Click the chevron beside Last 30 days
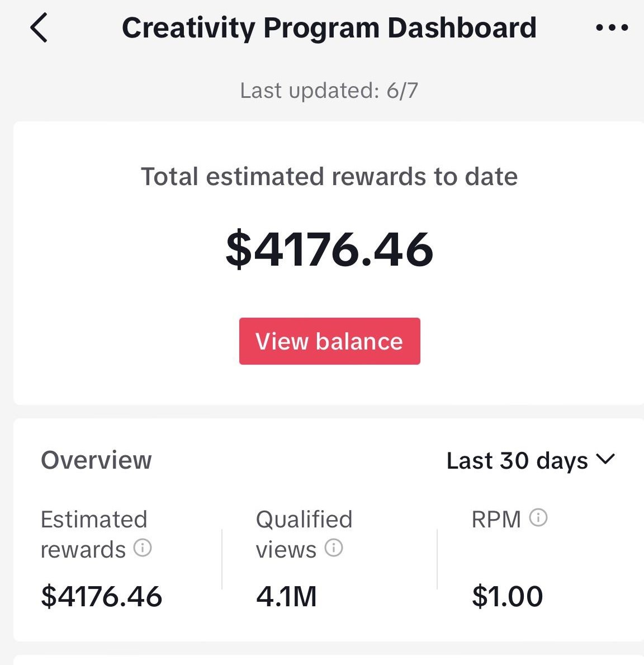This screenshot has width=644, height=665. (606, 460)
